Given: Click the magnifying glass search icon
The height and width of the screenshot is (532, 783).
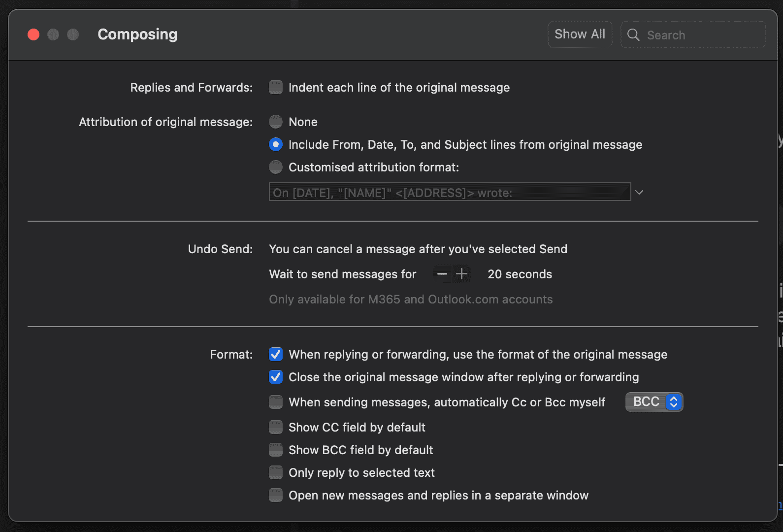Looking at the screenshot, I should coord(633,35).
